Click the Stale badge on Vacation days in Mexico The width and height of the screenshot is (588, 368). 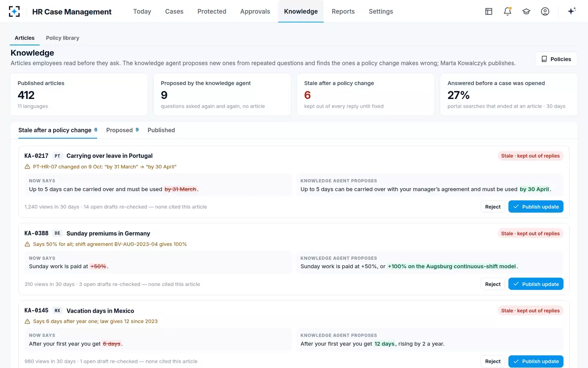point(530,311)
